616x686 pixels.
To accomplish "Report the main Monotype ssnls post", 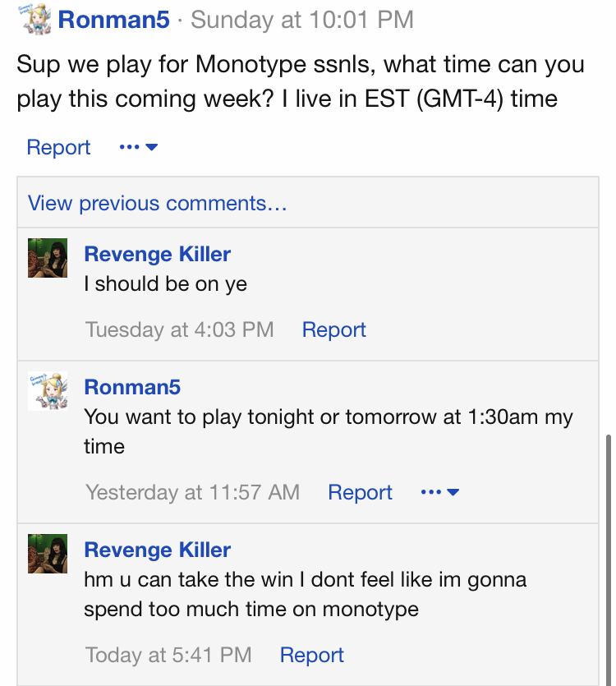I will coord(58,147).
